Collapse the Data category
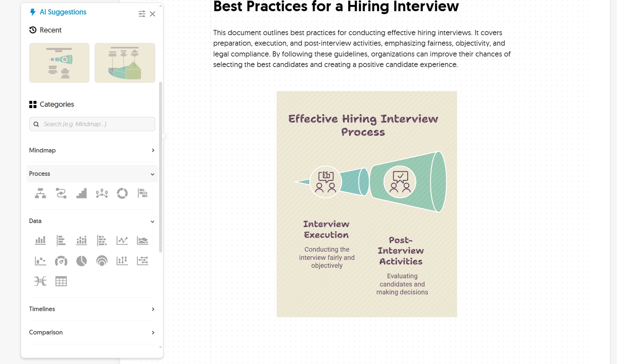Viewport: 617px width, 364px height. [x=92, y=221]
